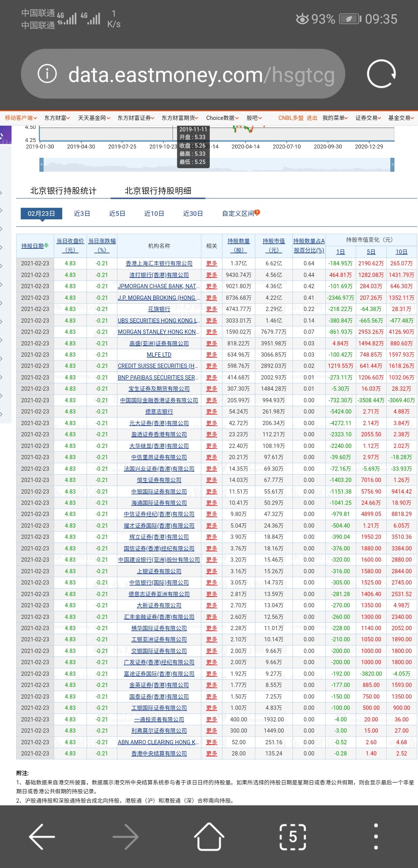Screen dimensions: 418x868
Task: Open the browser home page icon
Action: 209,836
